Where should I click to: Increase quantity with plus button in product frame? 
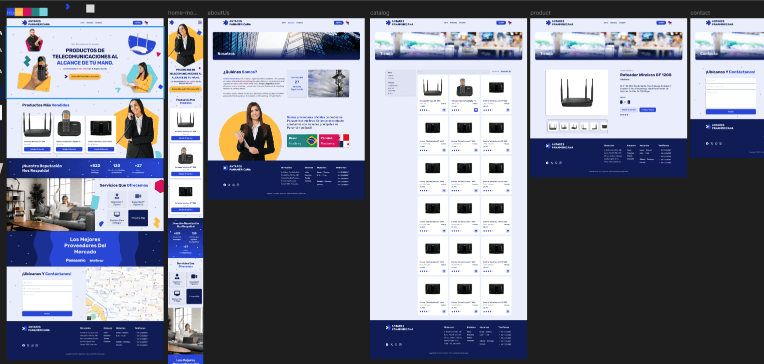click(x=629, y=102)
